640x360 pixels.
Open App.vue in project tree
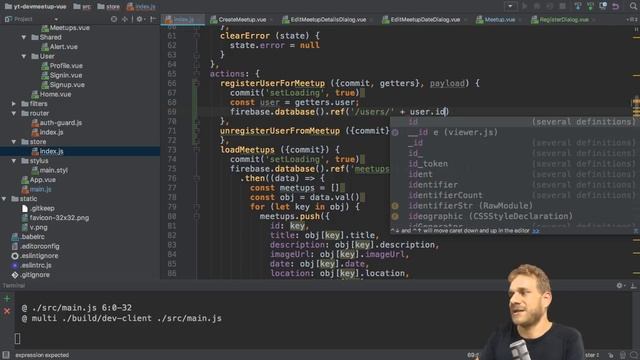click(x=39, y=180)
